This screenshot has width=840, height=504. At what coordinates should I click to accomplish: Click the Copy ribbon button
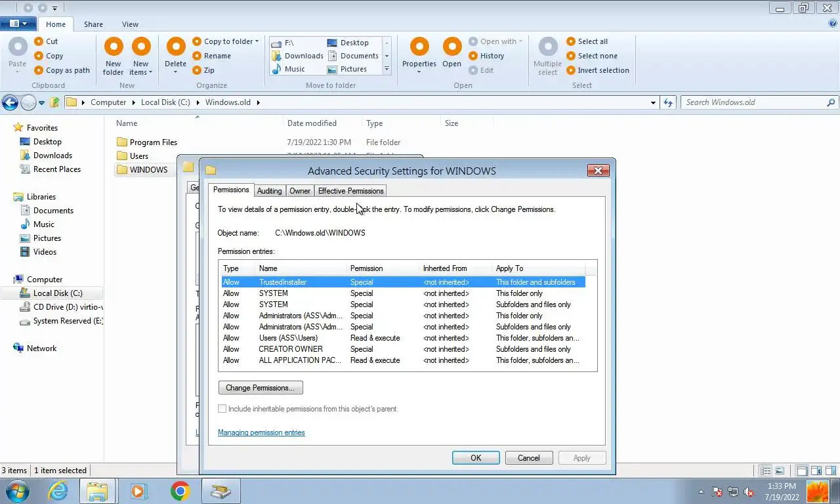pos(49,56)
